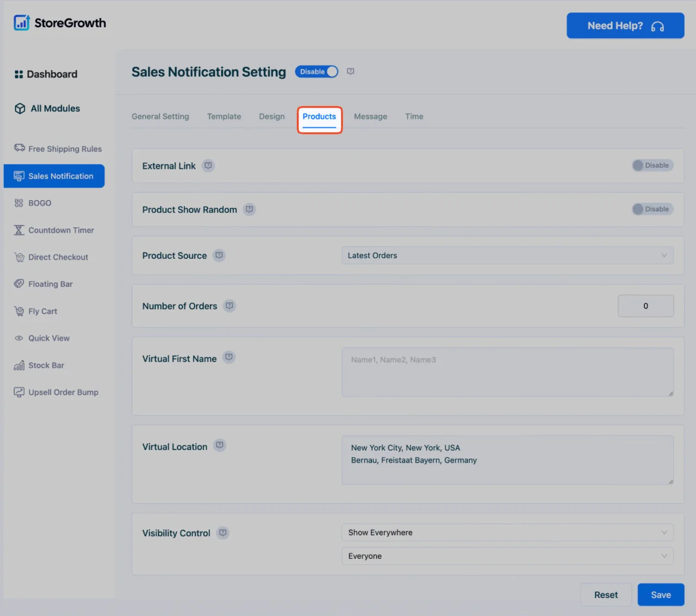Viewport: 696px width, 616px height.
Task: Click the Need Help? button
Action: (625, 26)
